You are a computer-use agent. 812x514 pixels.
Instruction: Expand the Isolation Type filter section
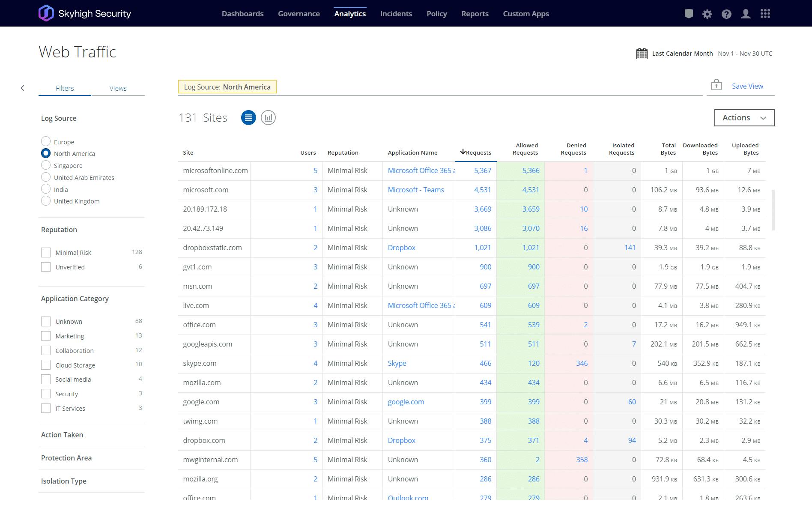(64, 481)
